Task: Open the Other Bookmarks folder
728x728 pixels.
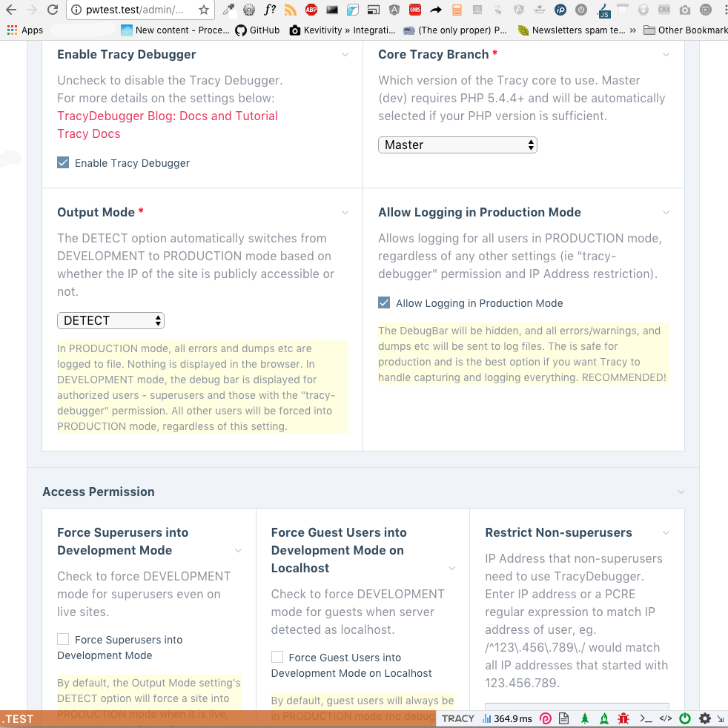Action: click(x=685, y=30)
